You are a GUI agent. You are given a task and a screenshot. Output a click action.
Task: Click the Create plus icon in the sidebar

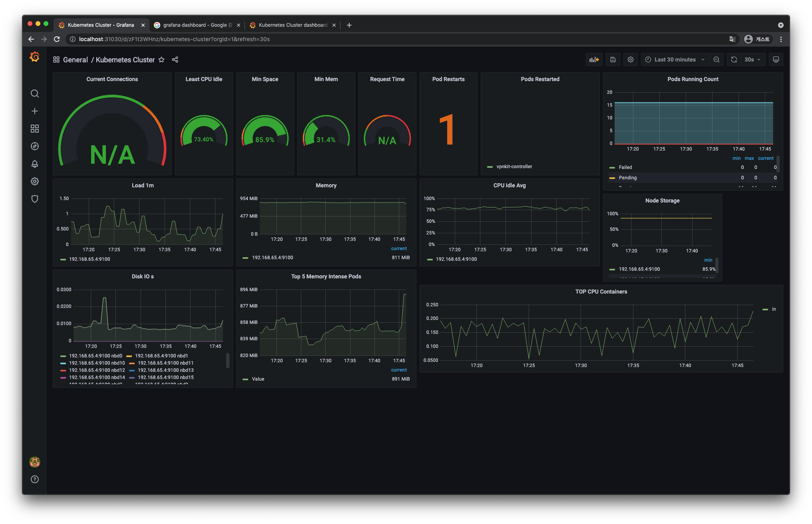[x=35, y=111]
